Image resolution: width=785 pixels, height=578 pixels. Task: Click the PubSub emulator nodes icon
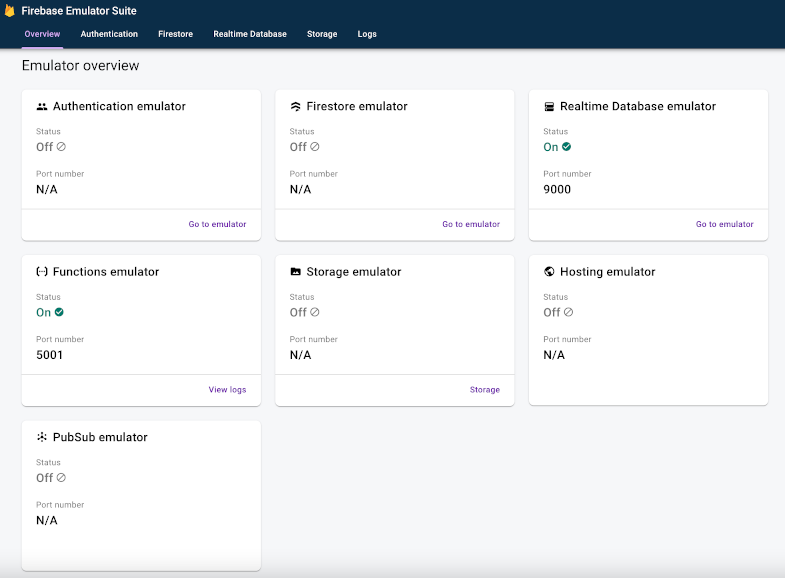click(42, 437)
